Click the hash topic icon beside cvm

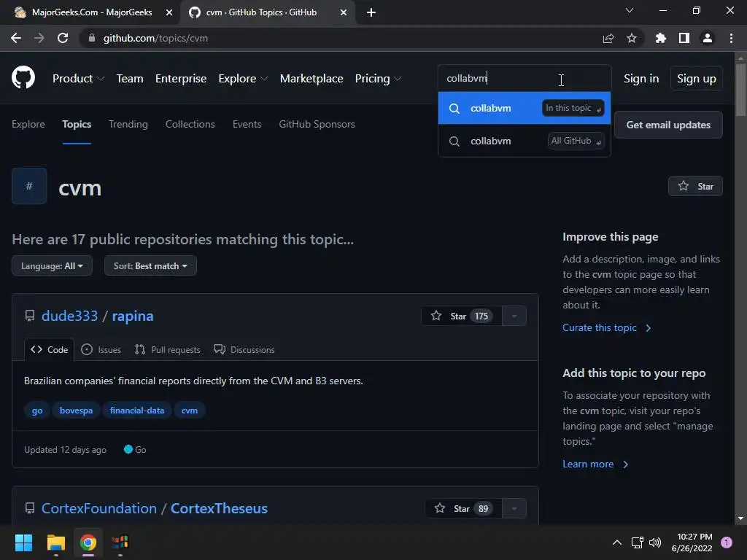point(29,186)
